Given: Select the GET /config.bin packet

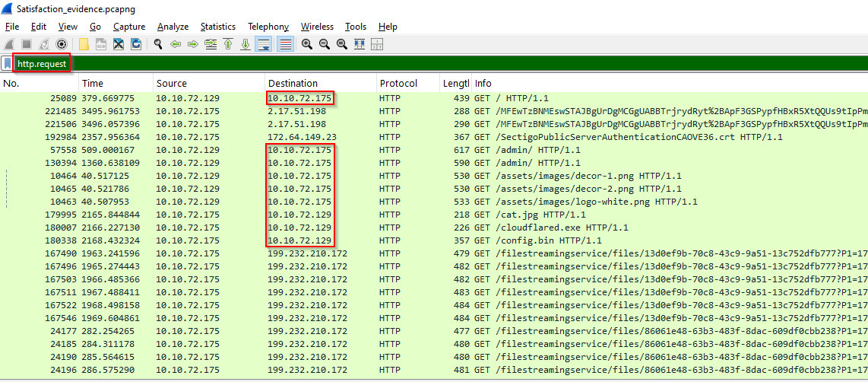Looking at the screenshot, I should [x=434, y=240].
